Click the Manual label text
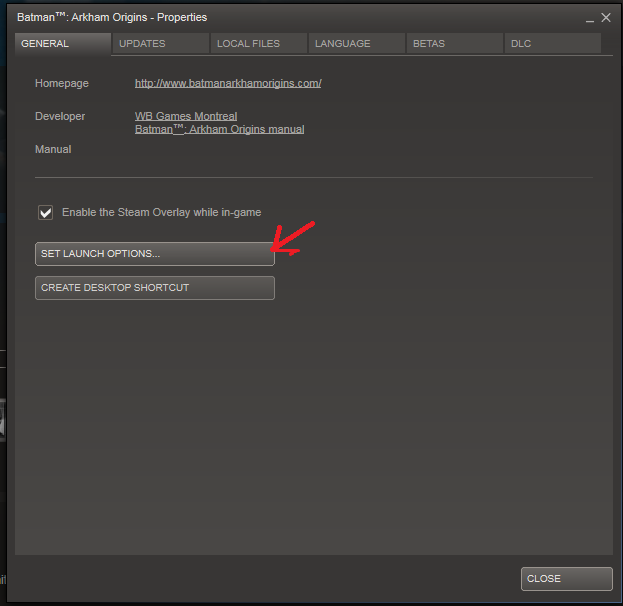 tap(53, 149)
